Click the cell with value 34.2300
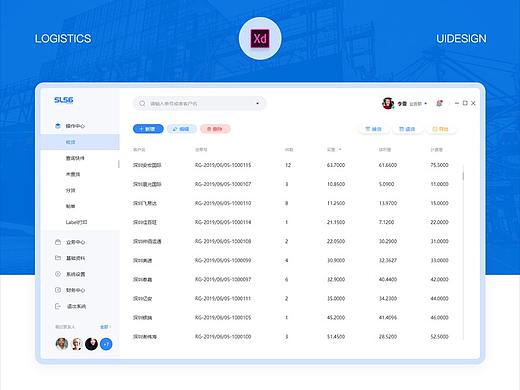Viewport: 520px width, 390px height. coord(388,298)
